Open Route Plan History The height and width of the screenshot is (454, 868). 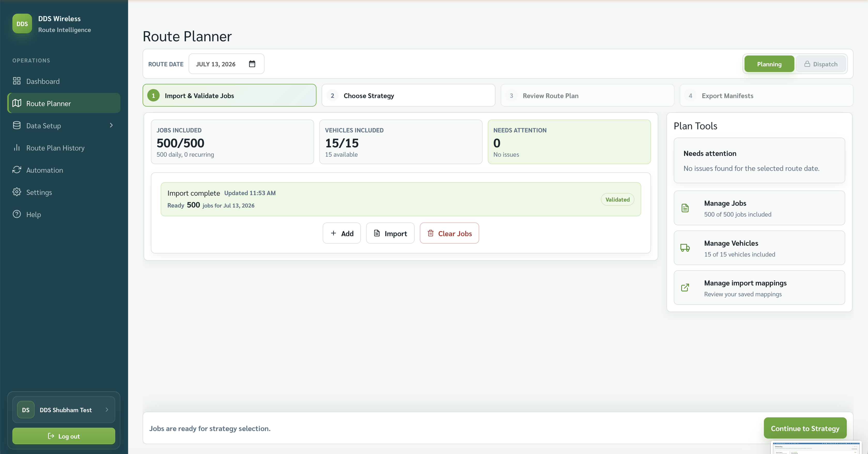(x=64, y=148)
